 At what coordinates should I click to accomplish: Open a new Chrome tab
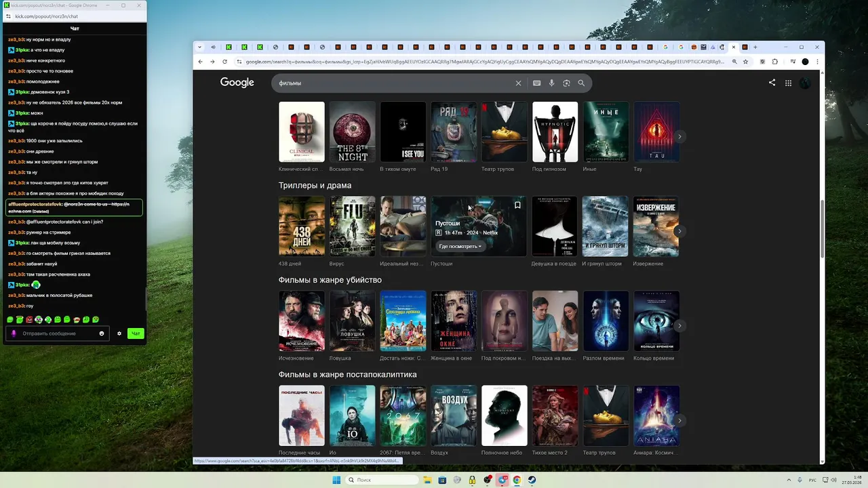[x=755, y=47]
